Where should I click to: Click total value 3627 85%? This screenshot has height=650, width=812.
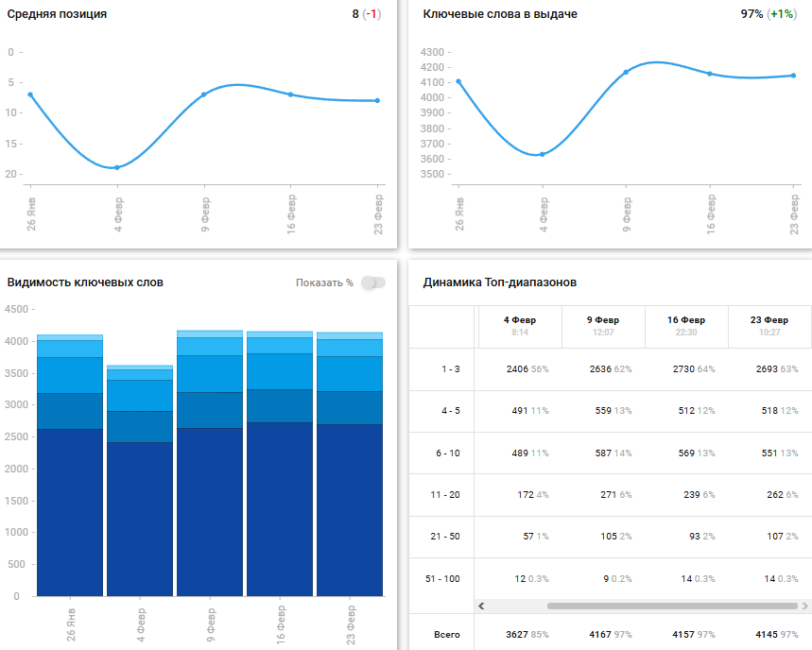click(x=527, y=635)
